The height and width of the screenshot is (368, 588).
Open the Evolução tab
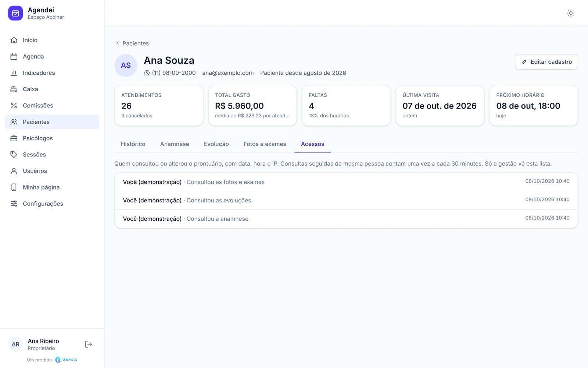coord(216,144)
